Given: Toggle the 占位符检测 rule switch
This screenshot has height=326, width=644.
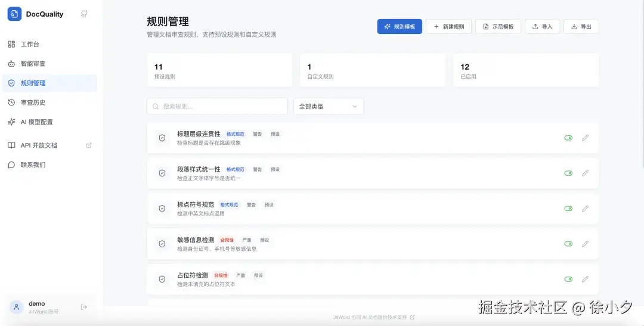Looking at the screenshot, I should coord(568,279).
